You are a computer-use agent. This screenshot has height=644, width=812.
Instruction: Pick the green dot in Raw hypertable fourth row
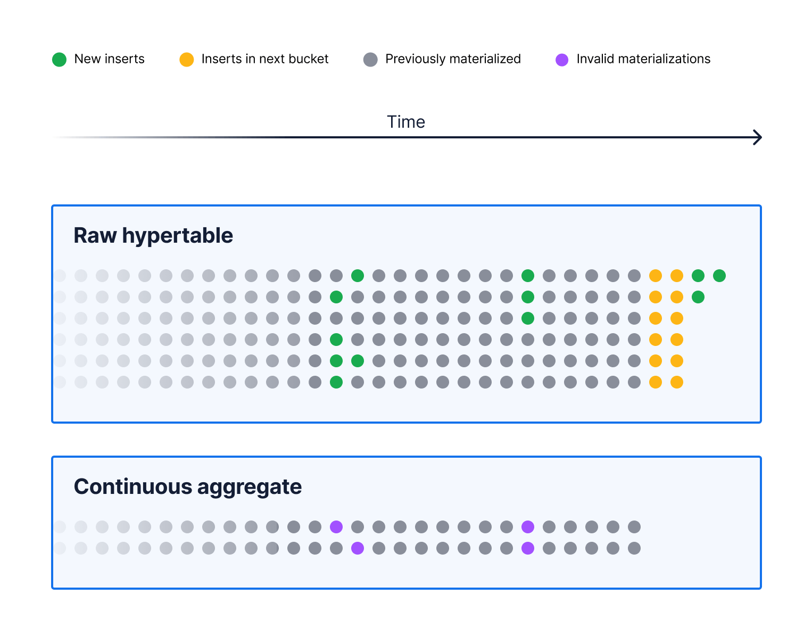[336, 340]
